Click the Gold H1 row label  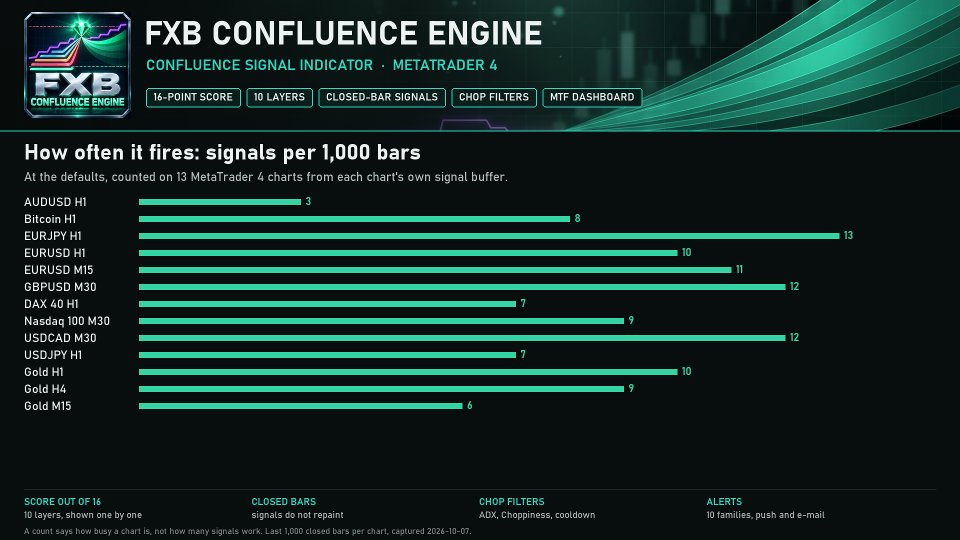(x=43, y=372)
